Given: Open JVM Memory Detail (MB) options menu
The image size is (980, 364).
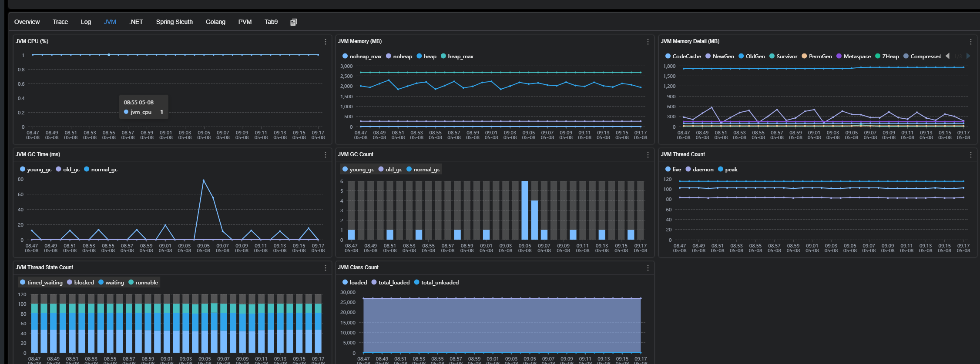Looking at the screenshot, I should pos(971,42).
